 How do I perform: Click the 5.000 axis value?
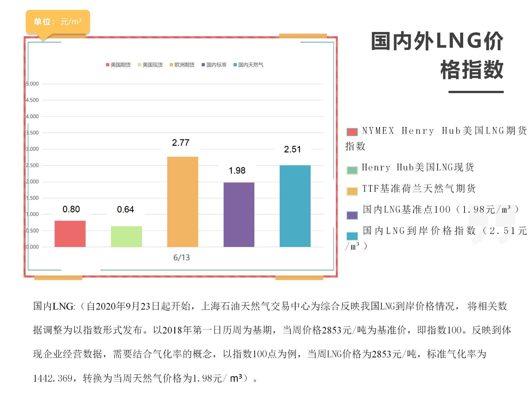(32, 84)
